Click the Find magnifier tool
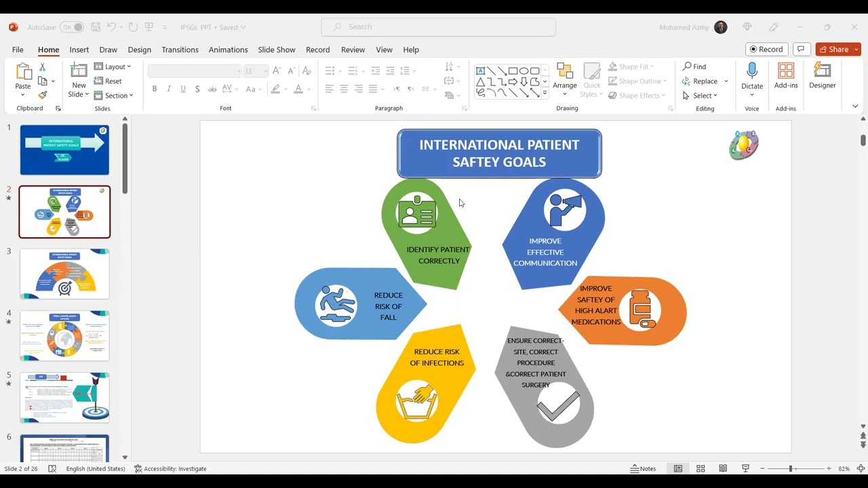The width and height of the screenshot is (868, 488). 694,66
